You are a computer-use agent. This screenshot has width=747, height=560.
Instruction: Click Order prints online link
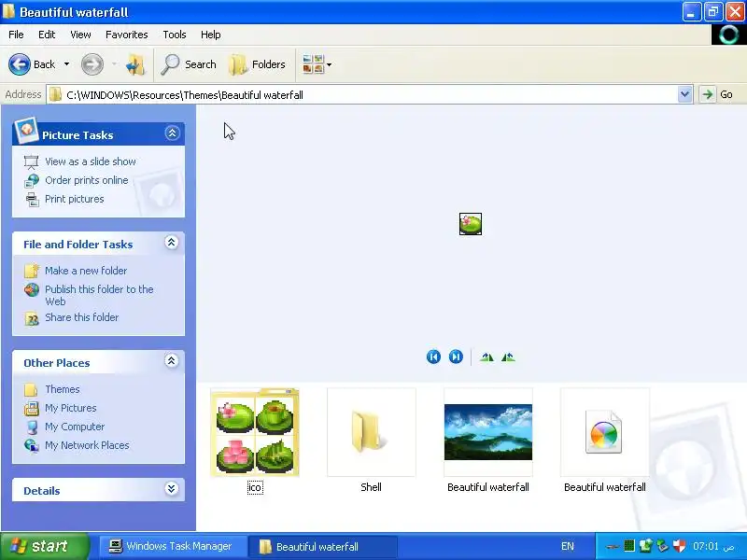(x=87, y=180)
